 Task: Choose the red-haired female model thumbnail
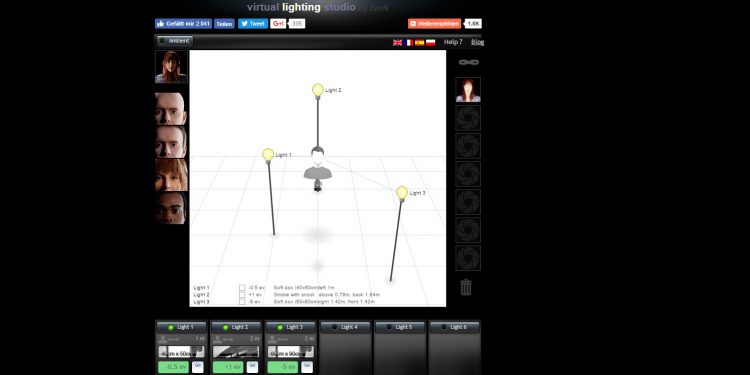coord(171,175)
